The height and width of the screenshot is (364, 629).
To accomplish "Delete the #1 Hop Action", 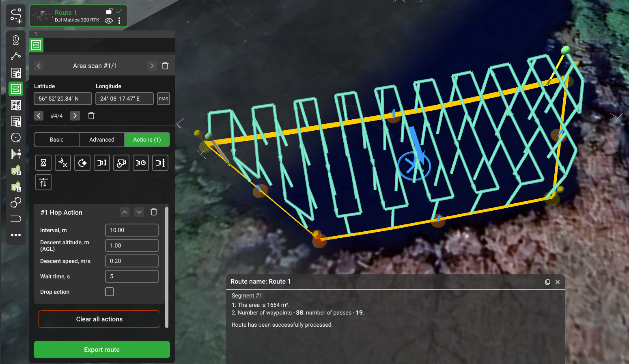I will [x=154, y=212].
